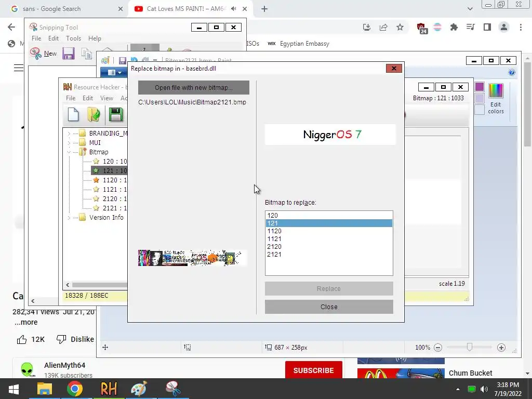Image resolution: width=532 pixels, height=399 pixels.
Task: Open Chrome's media control playlist icon
Action: 471,27
